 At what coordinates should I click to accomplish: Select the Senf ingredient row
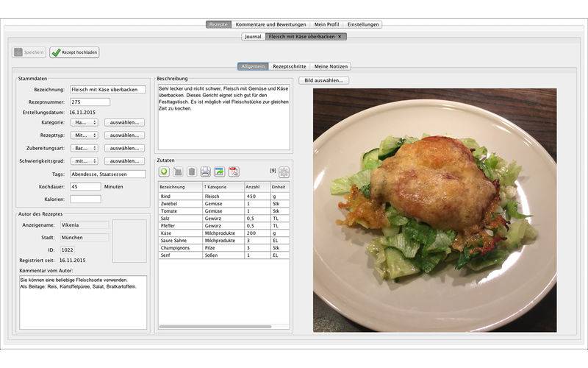point(224,255)
